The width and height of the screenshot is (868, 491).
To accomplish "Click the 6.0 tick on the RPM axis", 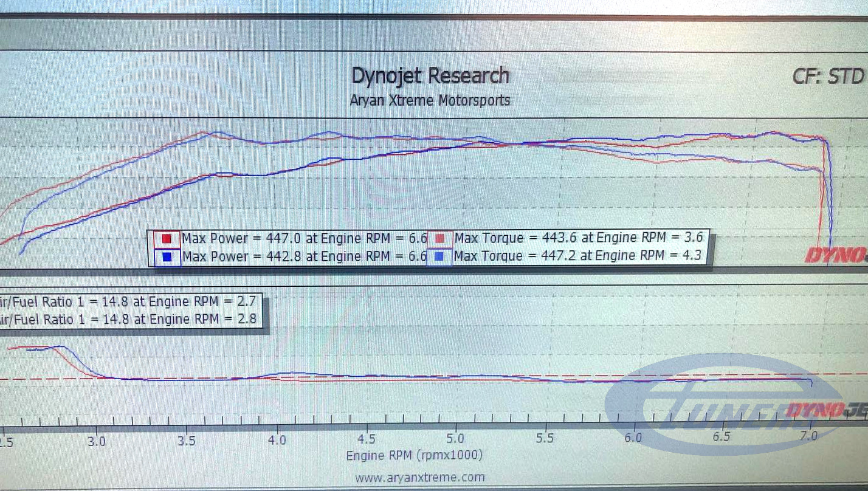I will pos(633,437).
